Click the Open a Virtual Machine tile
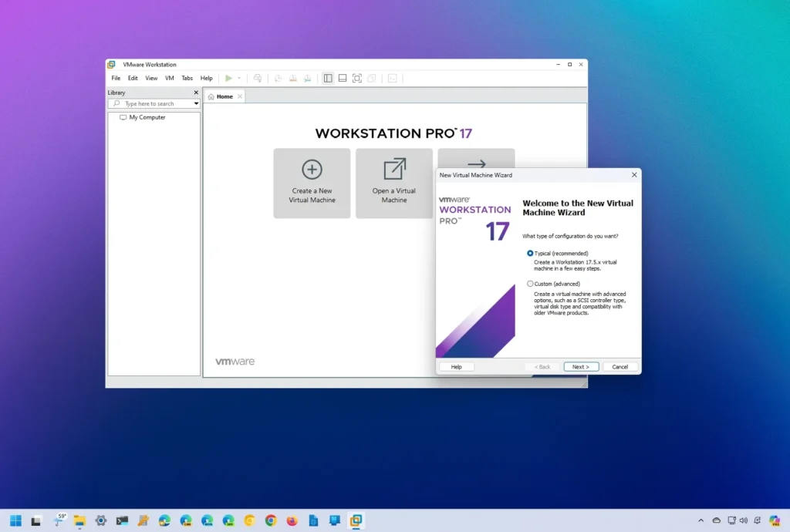Screen dimensions: 790x532 tap(394, 184)
